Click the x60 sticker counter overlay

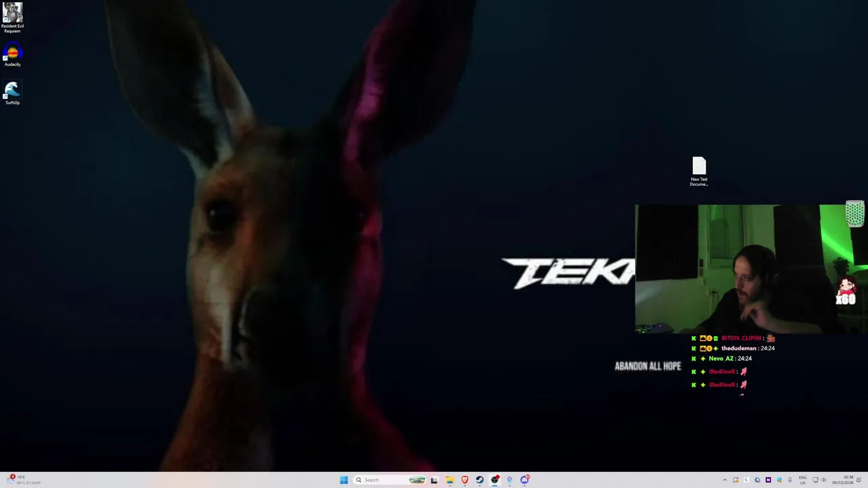(846, 291)
